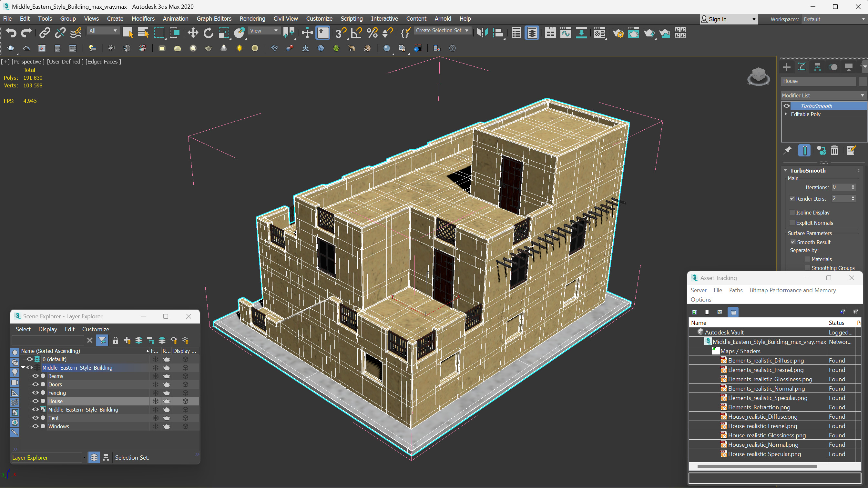Toggle the Percent Snap icon

[x=372, y=33]
